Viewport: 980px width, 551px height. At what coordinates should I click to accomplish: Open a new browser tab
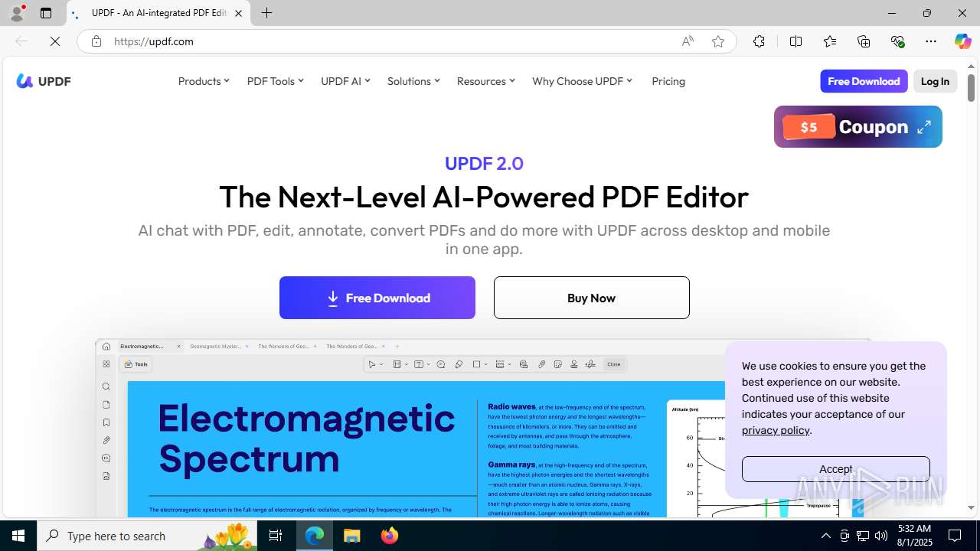[x=266, y=13]
